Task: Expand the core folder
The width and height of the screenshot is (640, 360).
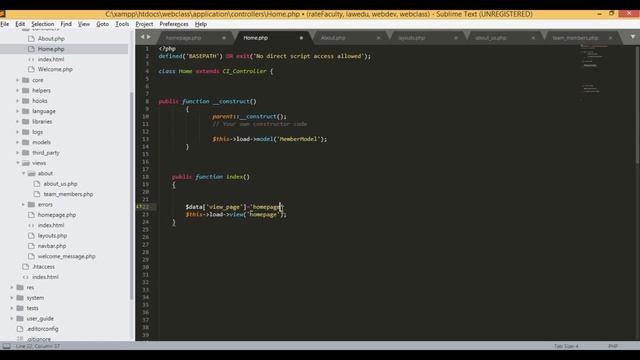Action: pyautogui.click(x=18, y=80)
